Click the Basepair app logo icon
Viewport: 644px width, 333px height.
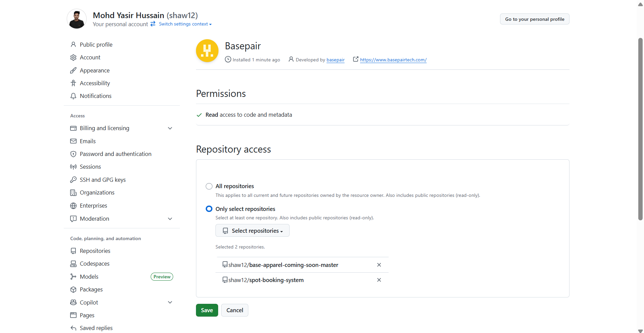[207, 51]
